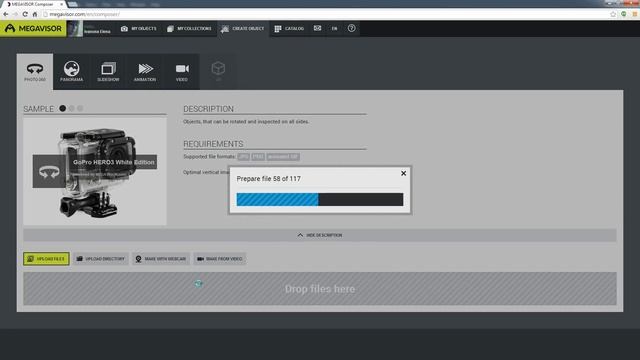Screen dimensions: 640x360
Task: Click the browser home icon
Action: coord(35,14)
